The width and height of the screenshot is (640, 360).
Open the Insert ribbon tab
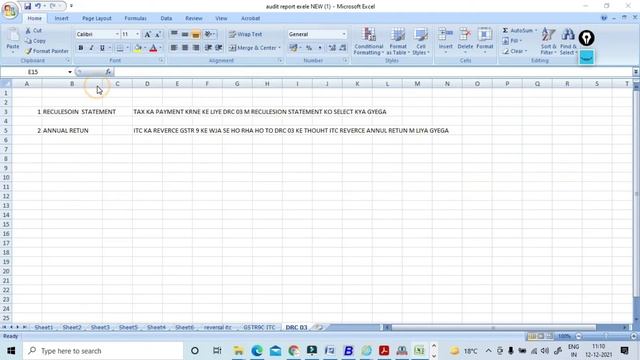point(62,18)
